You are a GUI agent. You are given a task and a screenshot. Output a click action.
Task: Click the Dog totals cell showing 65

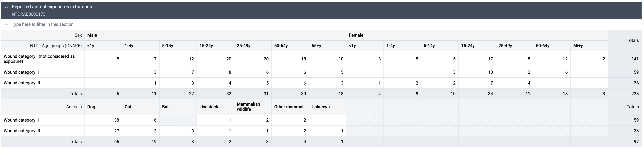pos(103,142)
